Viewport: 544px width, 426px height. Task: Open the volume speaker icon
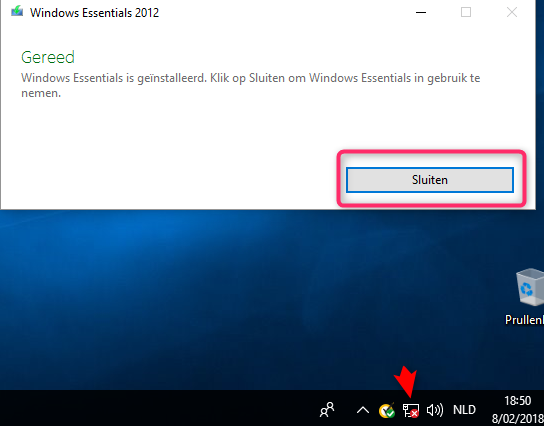435,410
